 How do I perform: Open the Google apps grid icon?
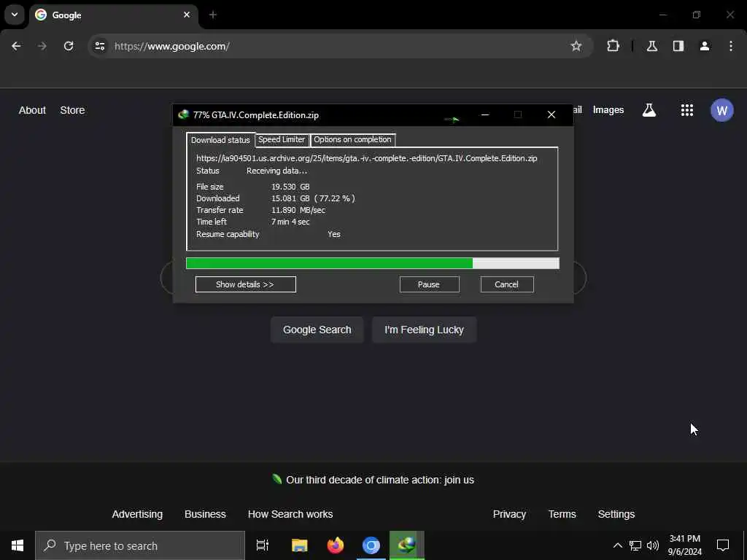click(687, 111)
